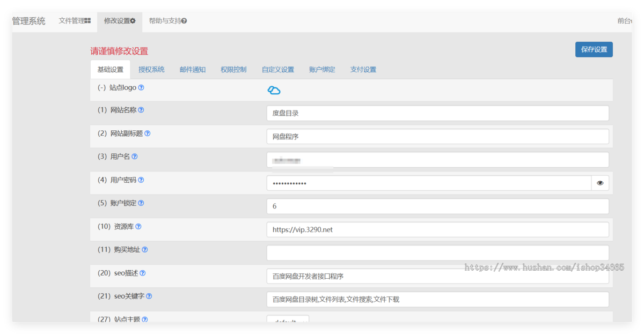Click the help icon next to seo关键字
The image size is (644, 334).
149,296
